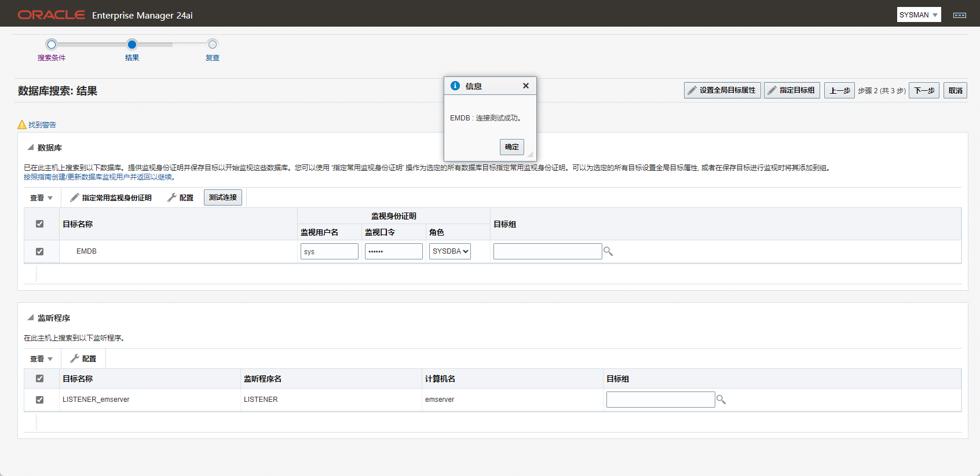
Task: Toggle select-all checkbox in 数据库 table header
Action: click(x=40, y=224)
